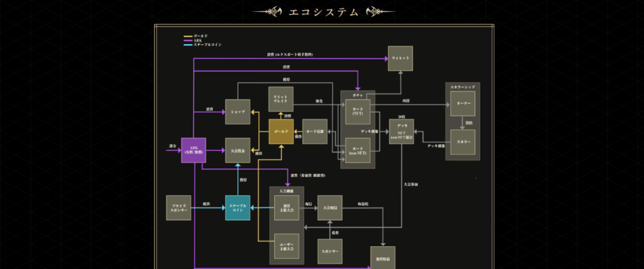This screenshot has width=644, height=269.
Task: Select the teal ステーブルコイン node
Action: click(x=238, y=208)
